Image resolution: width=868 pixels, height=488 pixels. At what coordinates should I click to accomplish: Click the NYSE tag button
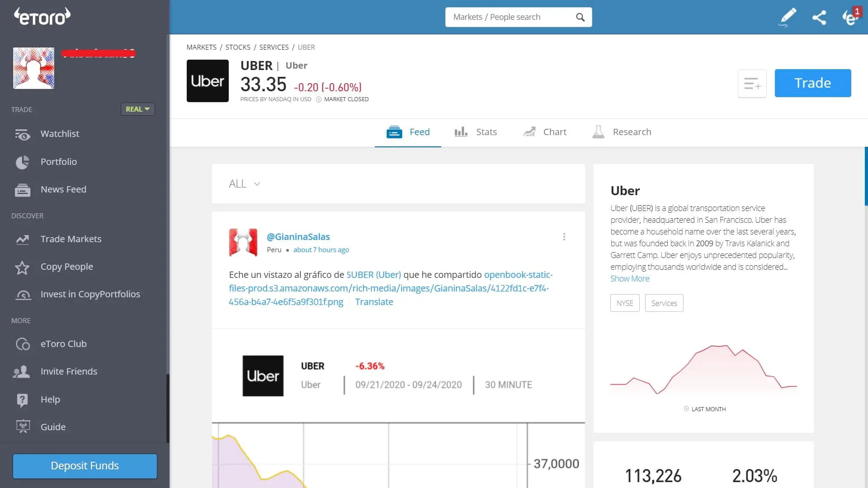[625, 303]
